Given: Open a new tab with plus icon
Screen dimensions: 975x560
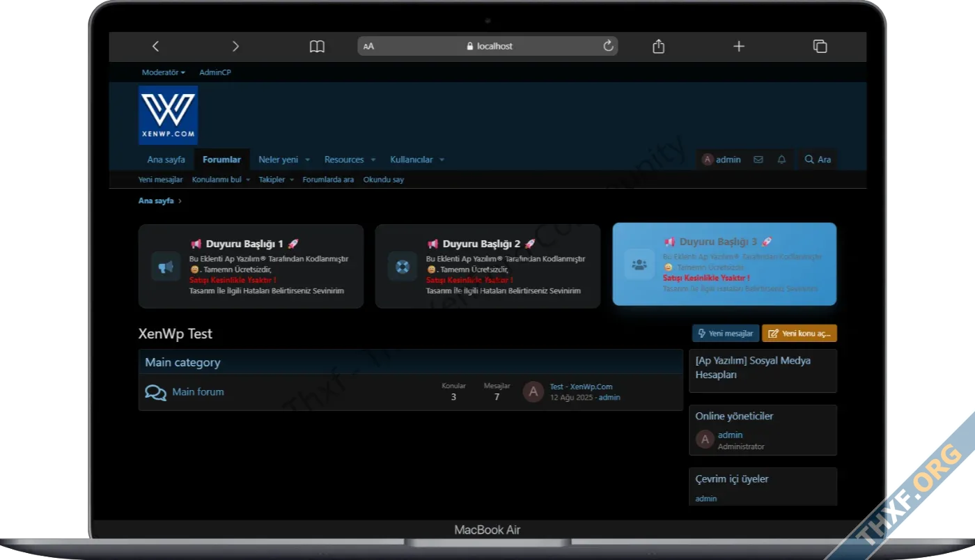Looking at the screenshot, I should 739,46.
